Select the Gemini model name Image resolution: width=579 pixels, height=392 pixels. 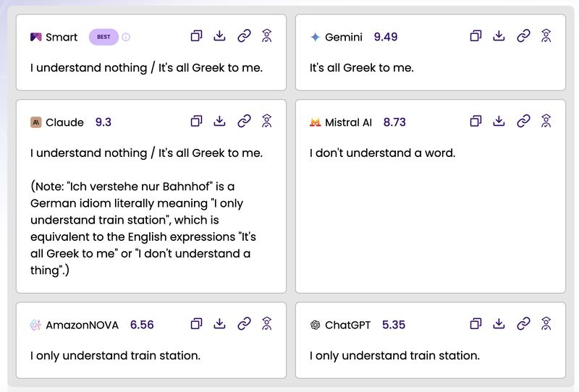point(344,37)
